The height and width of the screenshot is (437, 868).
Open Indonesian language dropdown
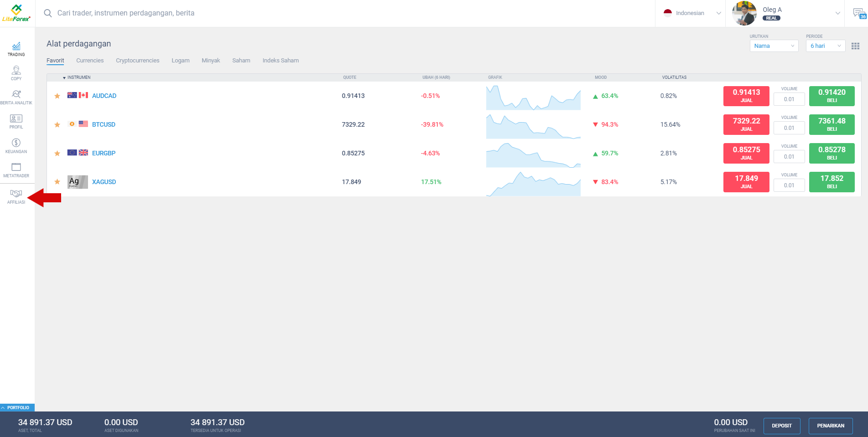point(692,13)
